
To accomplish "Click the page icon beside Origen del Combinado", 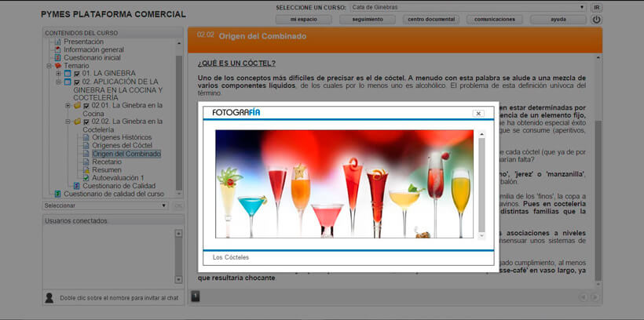I will coord(86,154).
